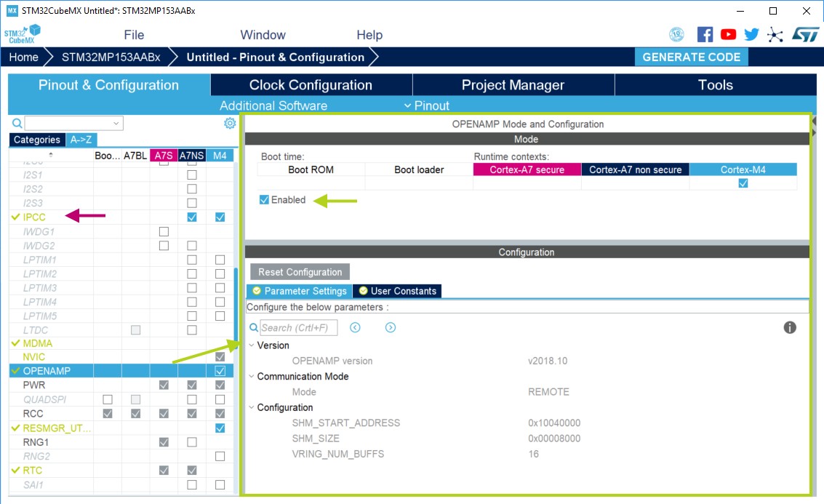Open the ST community network icon
Screen dimensions: 824x504
(775, 35)
